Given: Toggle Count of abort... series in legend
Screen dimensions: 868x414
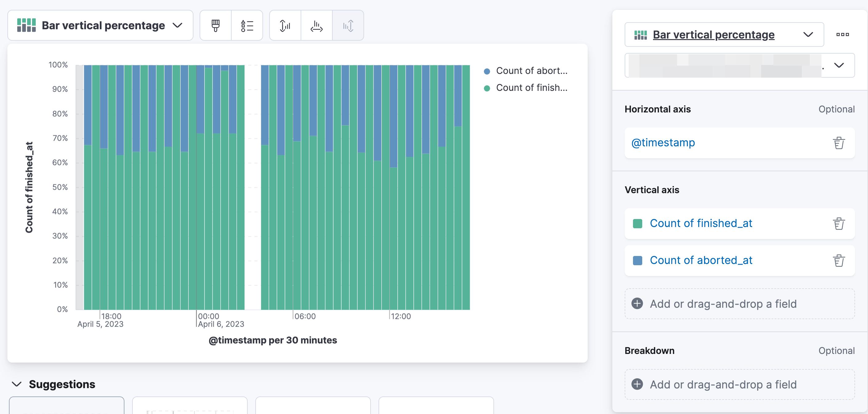Looking at the screenshot, I should (x=531, y=71).
